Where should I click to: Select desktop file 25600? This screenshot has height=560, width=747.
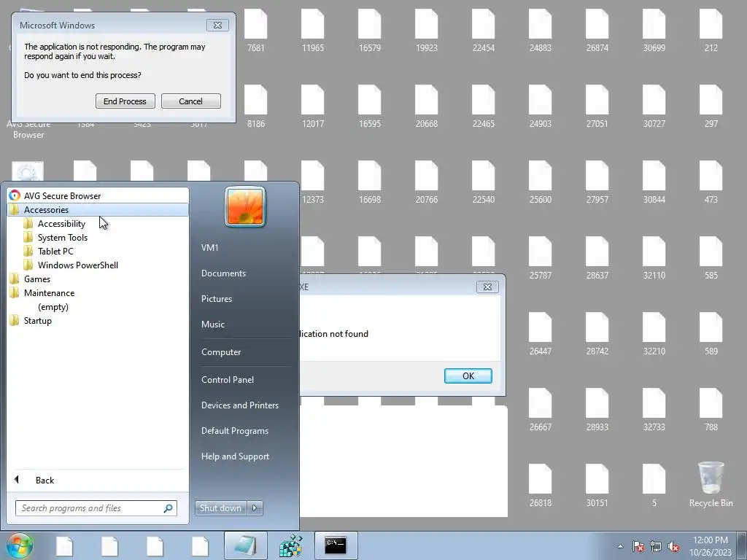[541, 182]
